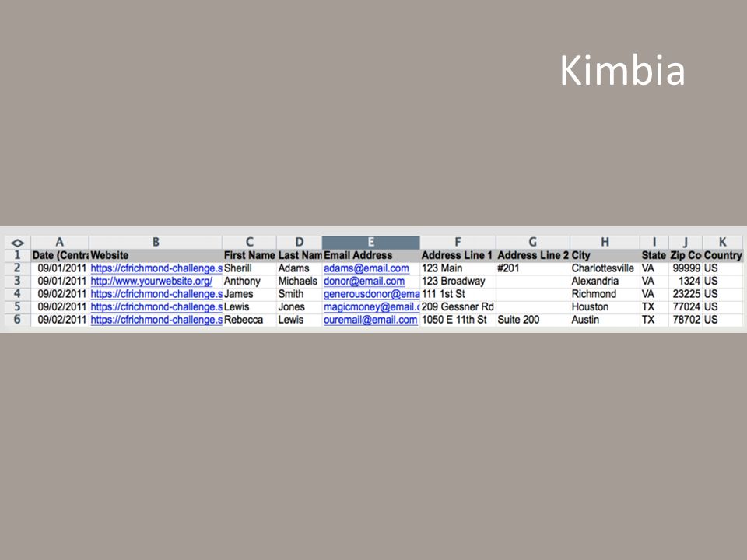Viewport: 747px width, 560px height.
Task: Select cell containing '209 Gessner Rd'
Action: click(458, 306)
